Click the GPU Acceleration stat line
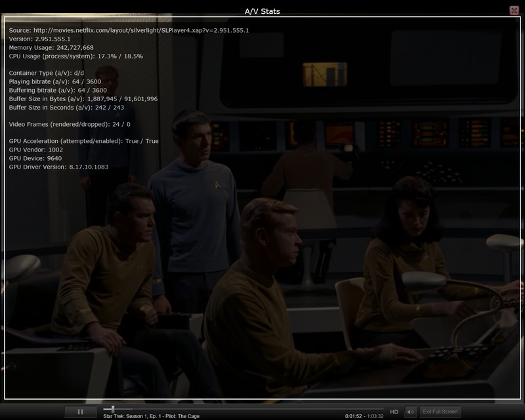525x420 pixels. coord(84,141)
